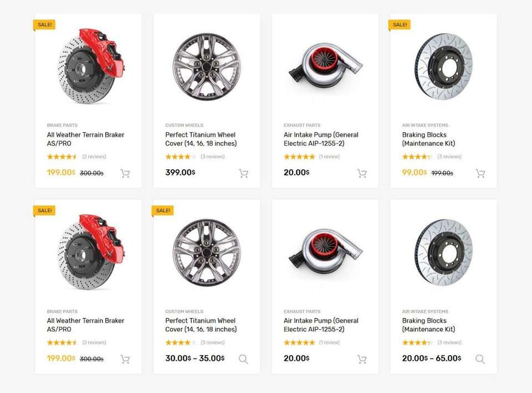The height and width of the screenshot is (393, 532).
Task: Open Titanium Wheel Cover title priced 30.00$ – 35.00$
Action: (x=201, y=325)
